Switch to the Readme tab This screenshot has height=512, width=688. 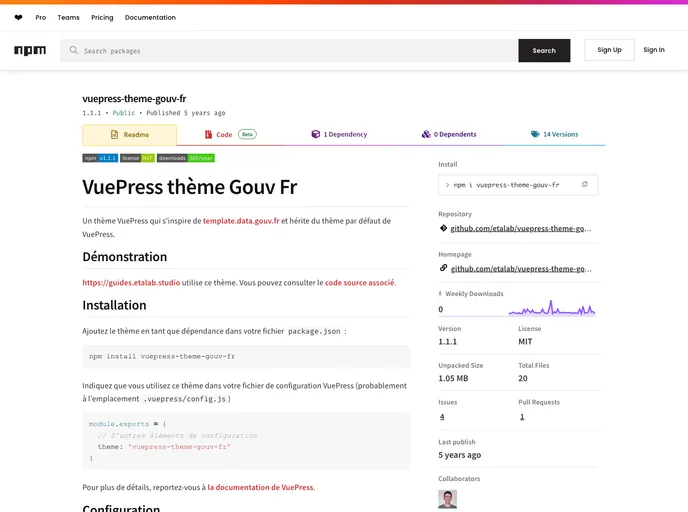click(129, 135)
